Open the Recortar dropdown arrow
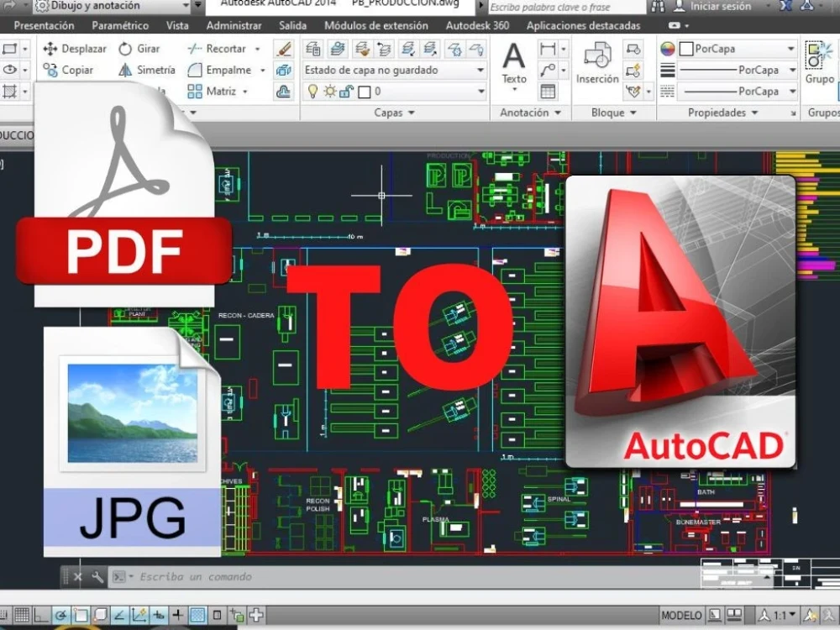 tap(258, 49)
